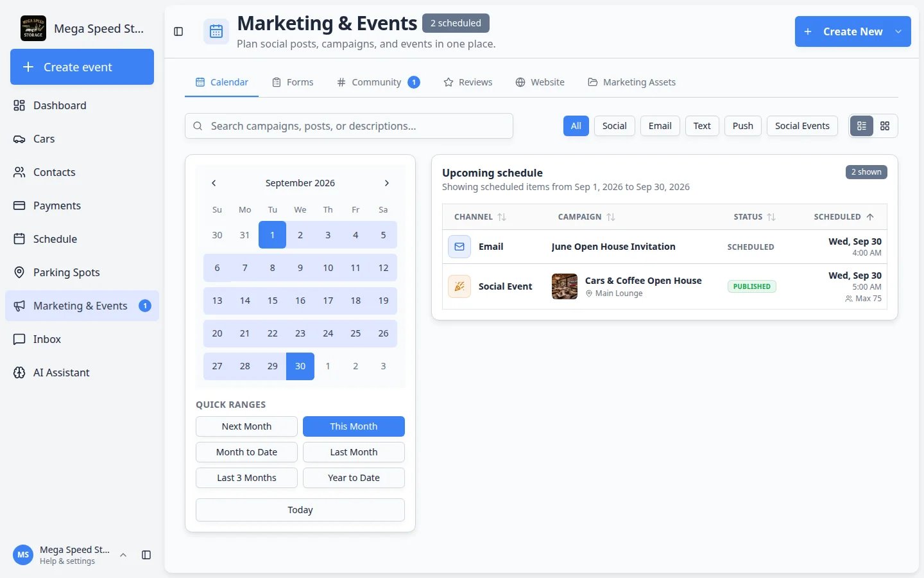Viewport: 924px width, 578px height.
Task: Filter schedule by Social
Action: coord(615,126)
